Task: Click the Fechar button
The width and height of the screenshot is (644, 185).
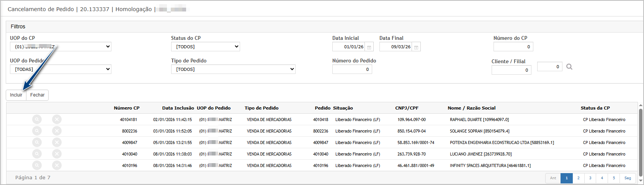Action: 38,95
